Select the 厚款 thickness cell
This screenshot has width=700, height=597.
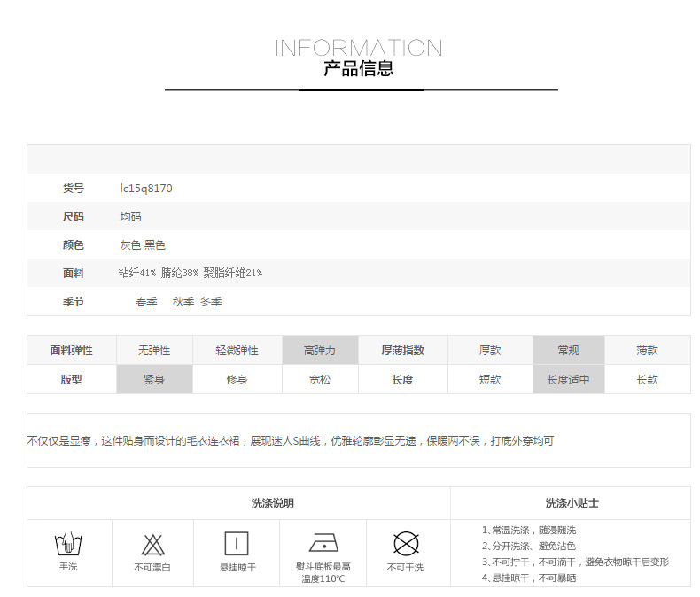coord(490,351)
